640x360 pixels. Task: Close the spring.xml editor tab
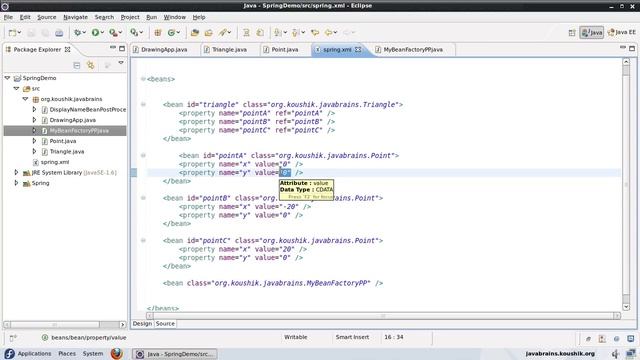pos(358,49)
